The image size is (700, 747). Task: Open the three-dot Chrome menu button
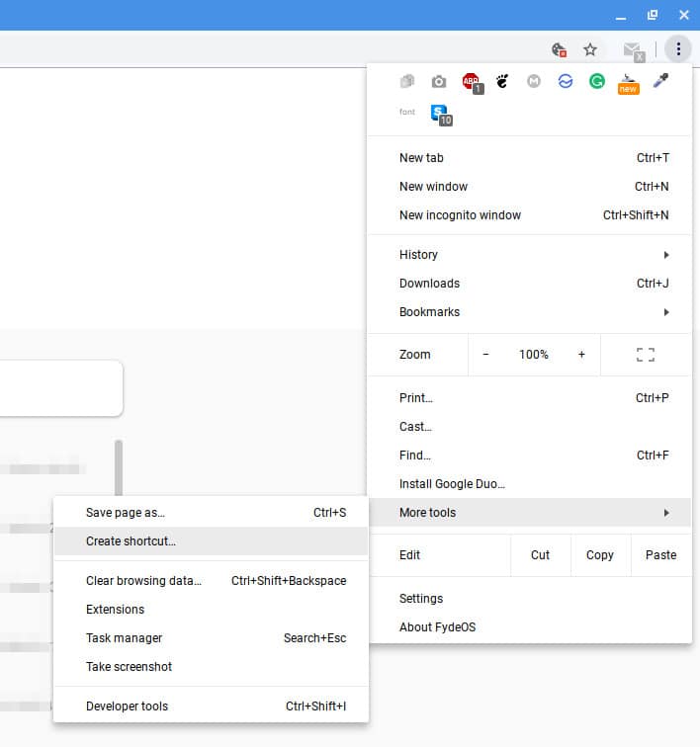click(x=678, y=48)
